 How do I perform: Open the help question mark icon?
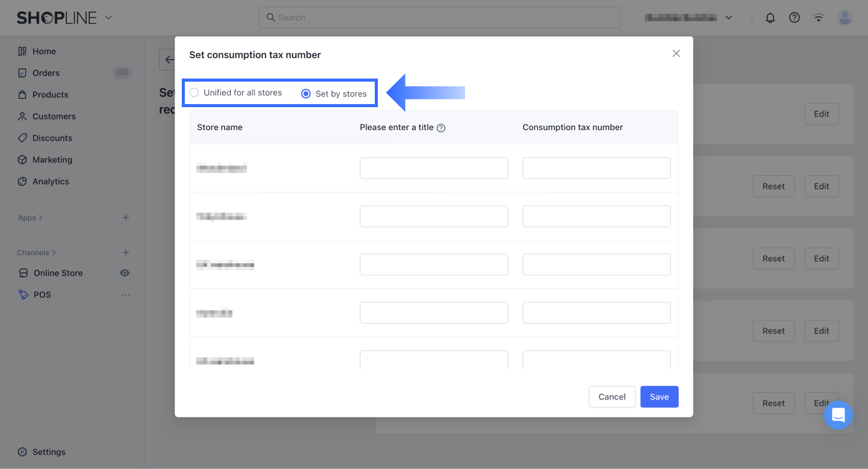[794, 18]
